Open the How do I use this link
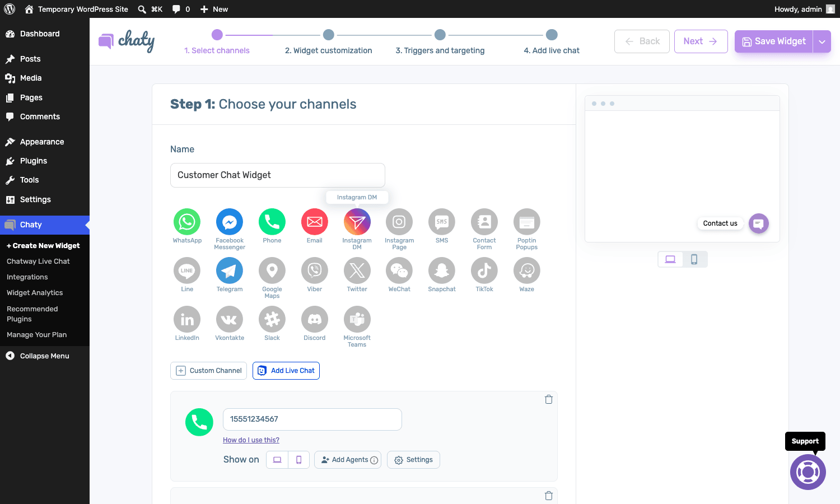The width and height of the screenshot is (840, 504). pyautogui.click(x=251, y=440)
